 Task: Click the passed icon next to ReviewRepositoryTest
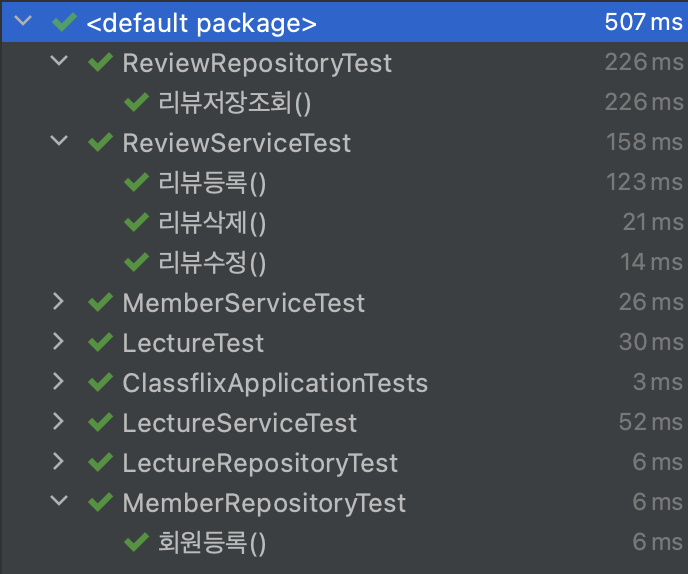100,62
